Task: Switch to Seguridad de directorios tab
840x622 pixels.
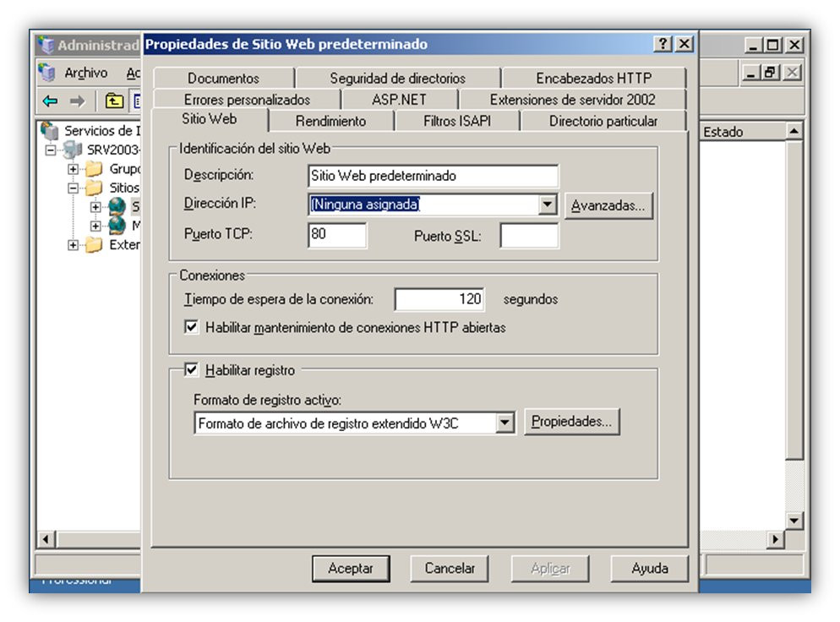Action: coord(397,79)
